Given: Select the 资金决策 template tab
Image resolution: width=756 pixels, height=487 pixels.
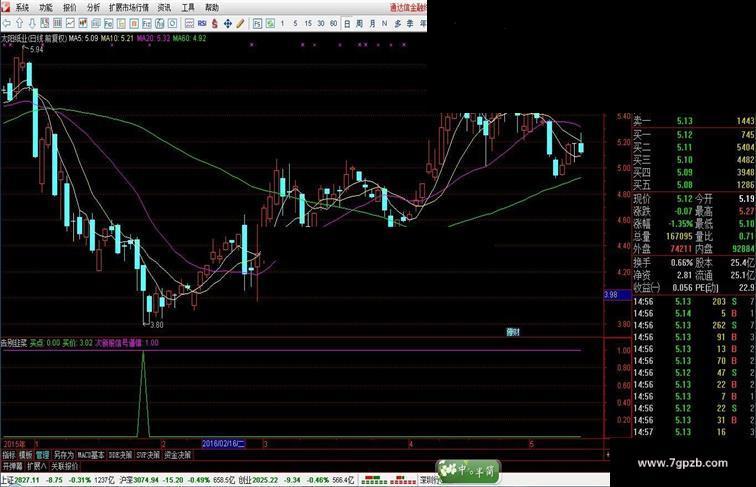Looking at the screenshot, I should click(x=177, y=455).
